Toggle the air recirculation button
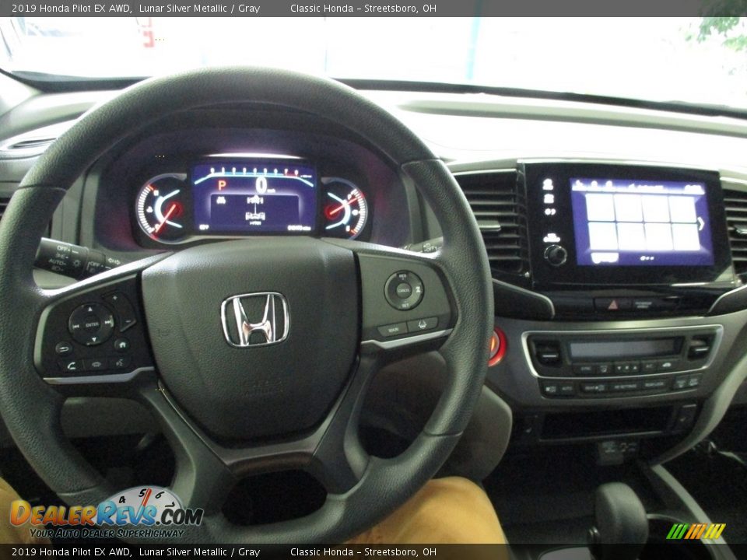Viewport: 747px width, 560px height. 667,365
